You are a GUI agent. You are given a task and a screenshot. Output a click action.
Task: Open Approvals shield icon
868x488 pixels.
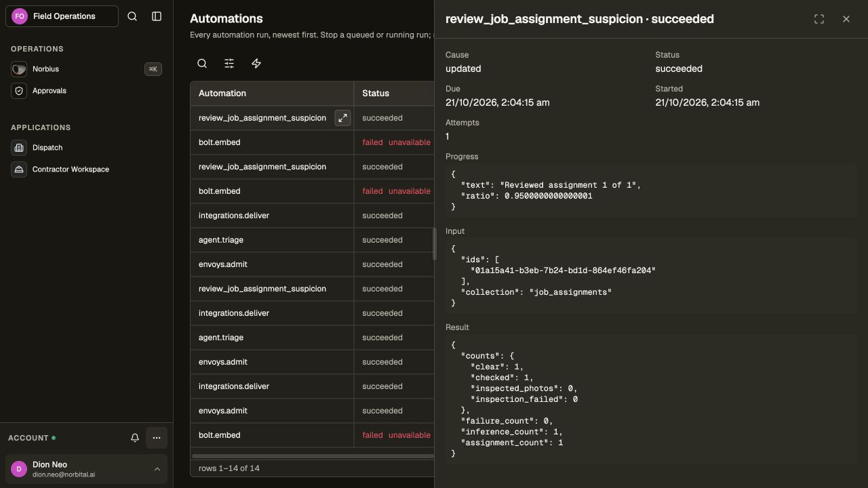pos(19,91)
